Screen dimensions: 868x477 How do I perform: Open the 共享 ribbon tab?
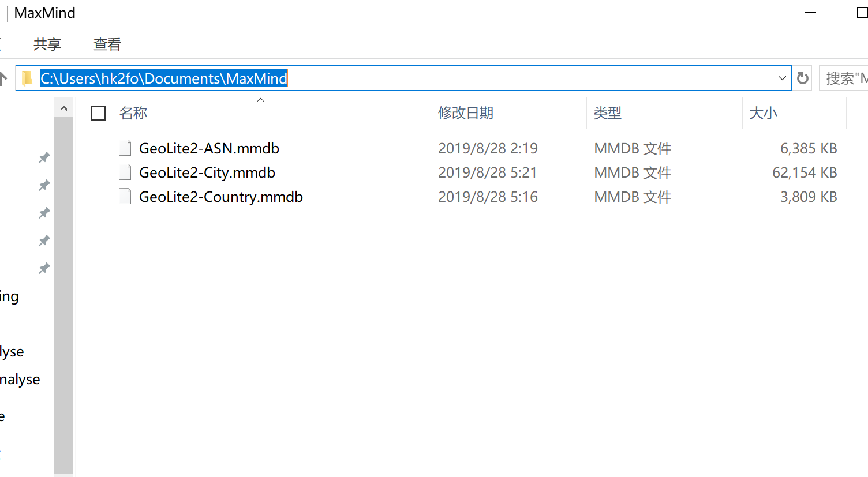(x=47, y=44)
